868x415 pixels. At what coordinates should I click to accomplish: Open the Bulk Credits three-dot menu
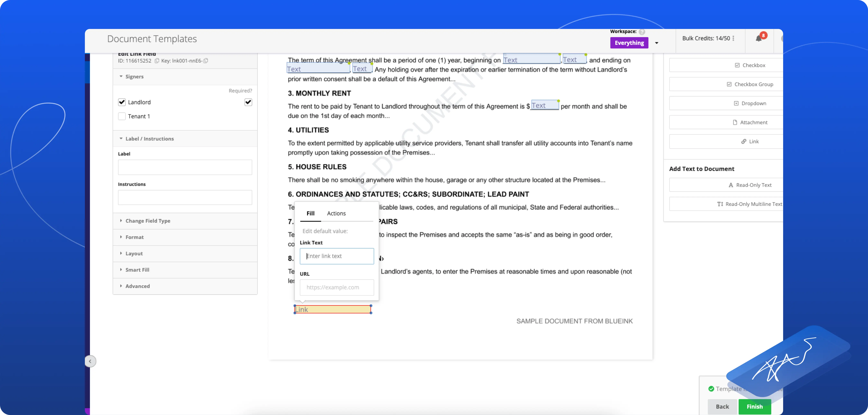pyautogui.click(x=733, y=38)
